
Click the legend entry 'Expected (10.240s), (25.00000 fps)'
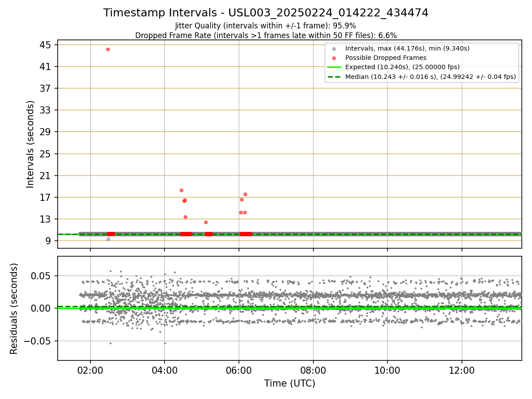(x=403, y=67)
